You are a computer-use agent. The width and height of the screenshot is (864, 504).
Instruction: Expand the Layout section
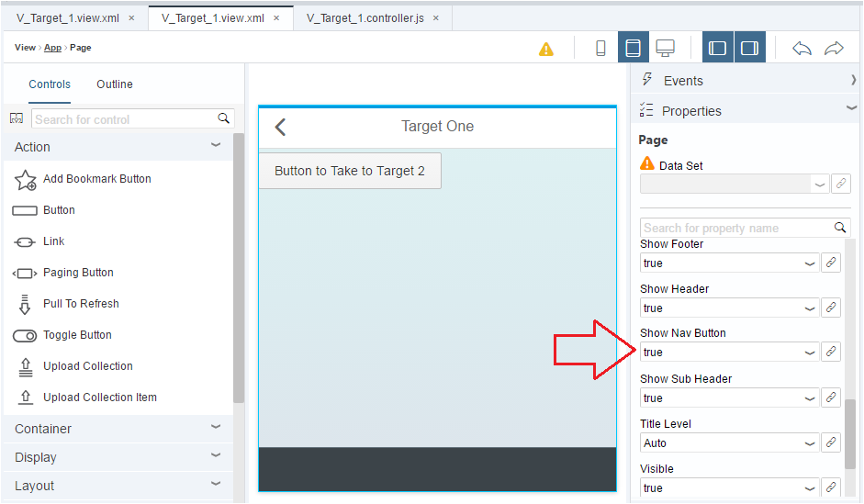click(x=216, y=484)
